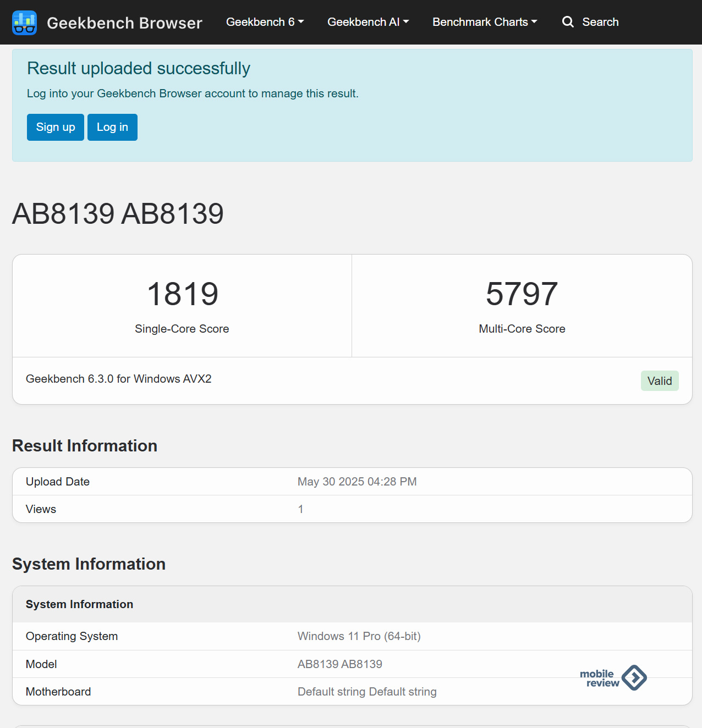Click the Log into your account message text
The height and width of the screenshot is (728, 702).
coord(193,93)
